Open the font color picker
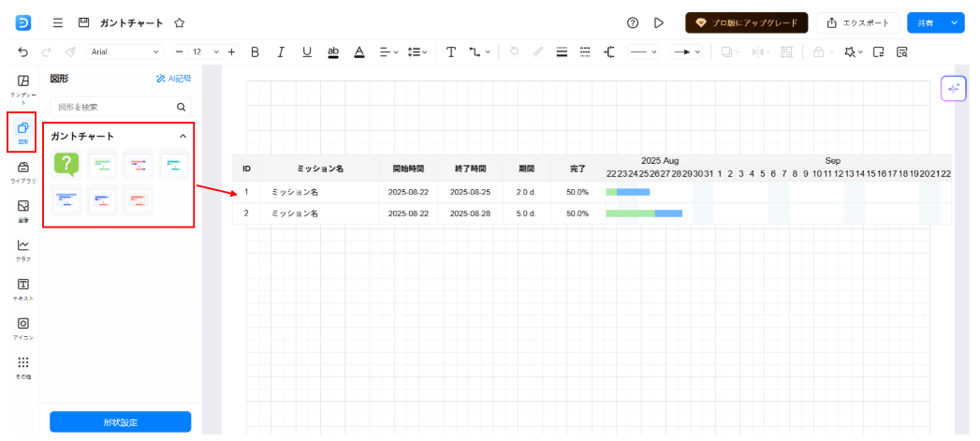This screenshot has height=441, width=980. [359, 52]
